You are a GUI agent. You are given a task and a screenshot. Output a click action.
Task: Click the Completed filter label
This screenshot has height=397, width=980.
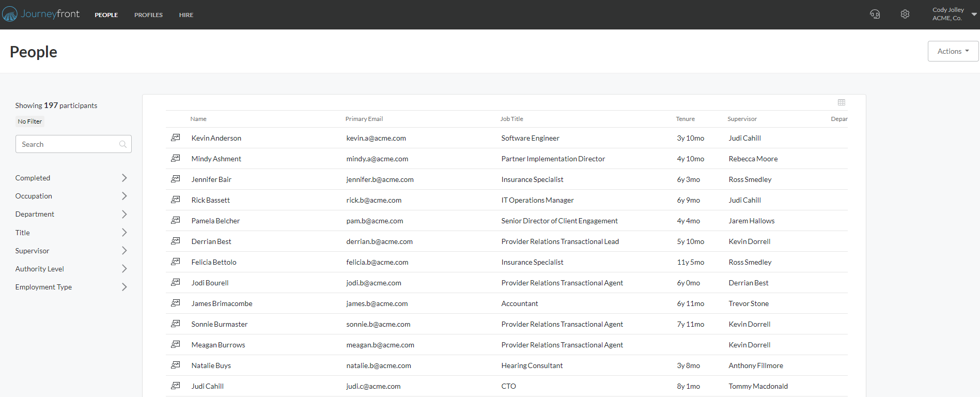[33, 178]
